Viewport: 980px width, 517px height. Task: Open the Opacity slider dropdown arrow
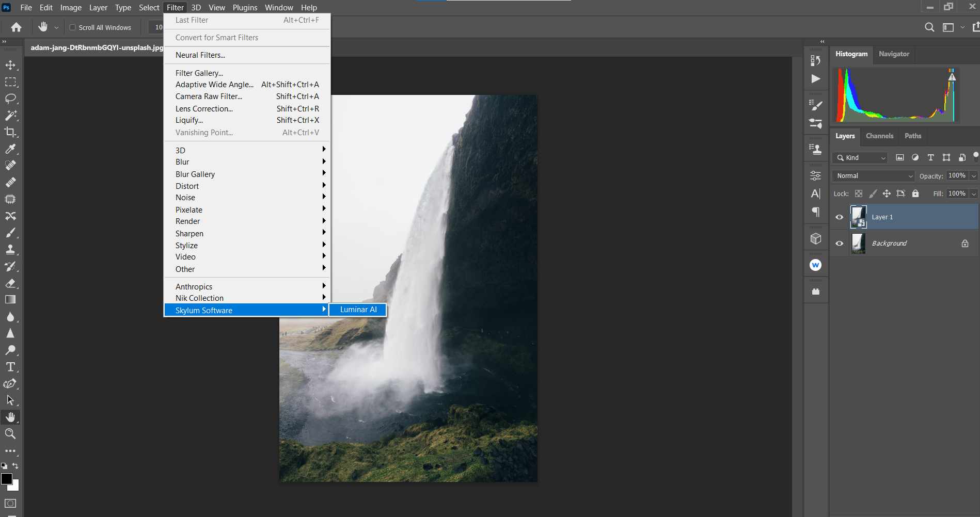point(974,176)
